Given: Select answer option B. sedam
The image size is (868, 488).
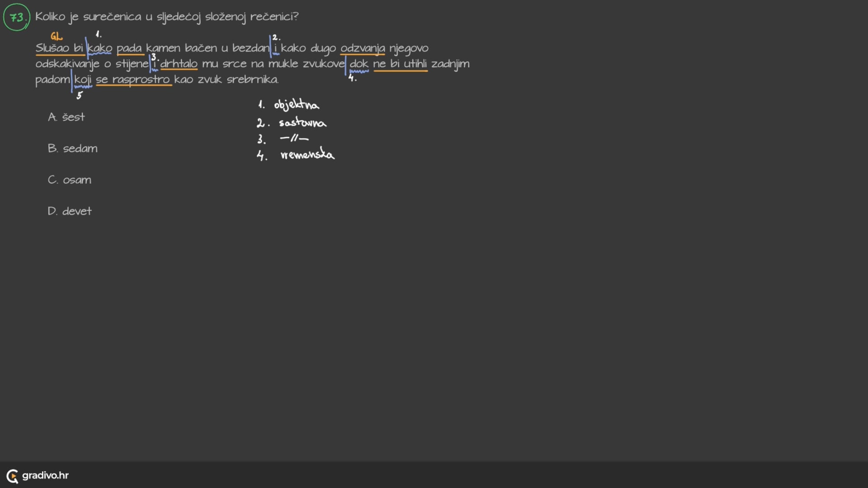Looking at the screenshot, I should 72,148.
